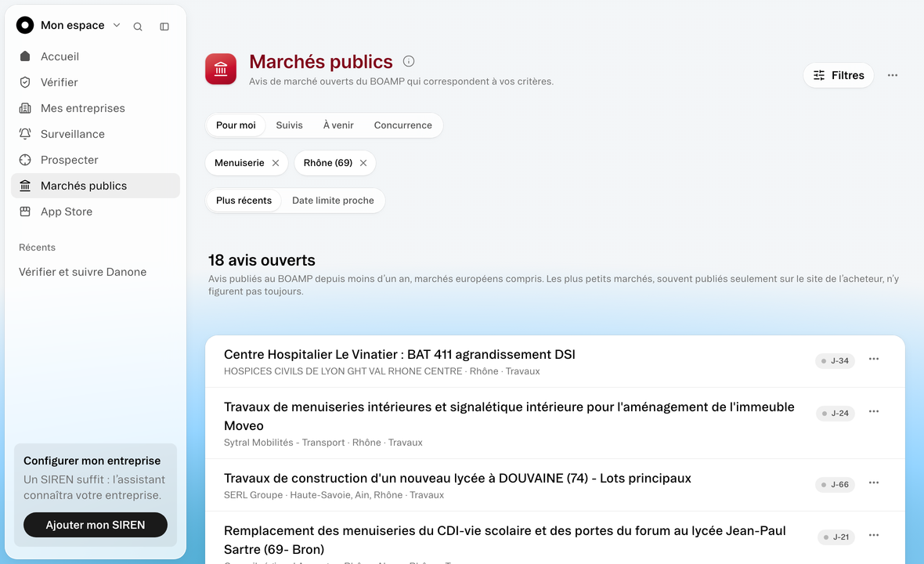
Task: Click the Mes entreprises building icon
Action: point(25,108)
